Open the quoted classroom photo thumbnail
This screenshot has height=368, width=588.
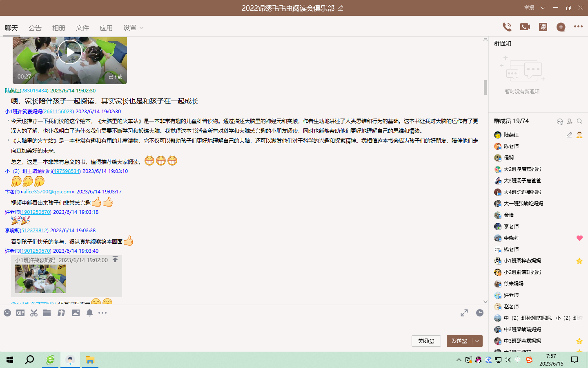click(x=40, y=279)
